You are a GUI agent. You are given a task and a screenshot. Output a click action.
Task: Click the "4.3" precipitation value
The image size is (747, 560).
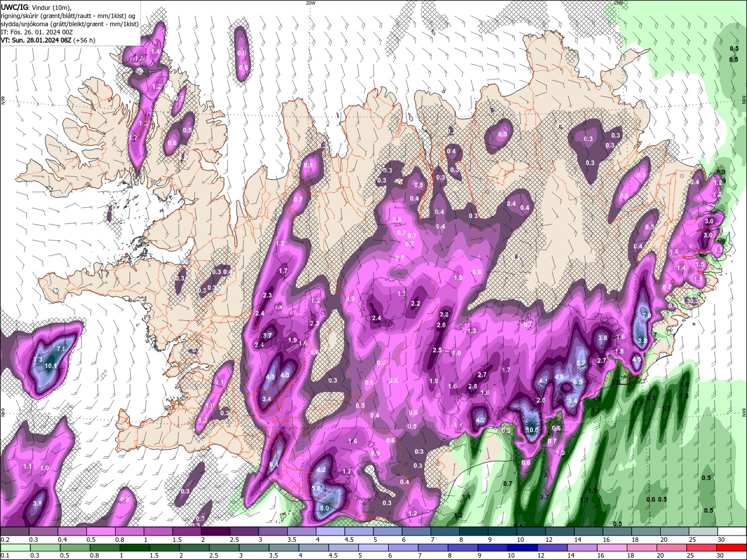[x=285, y=375]
